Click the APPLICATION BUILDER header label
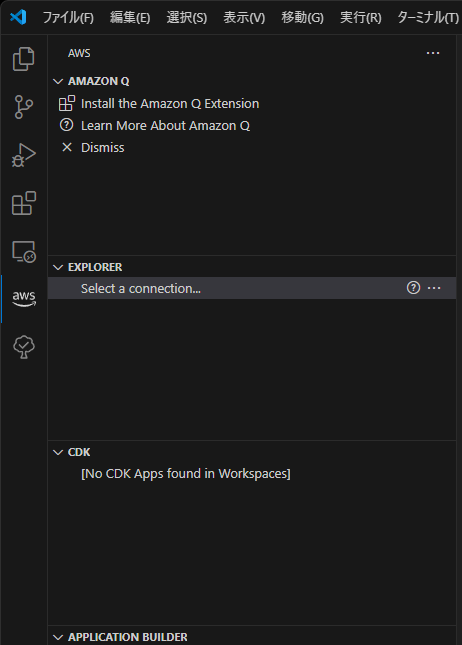Screen dimensions: 462x645 128,637
